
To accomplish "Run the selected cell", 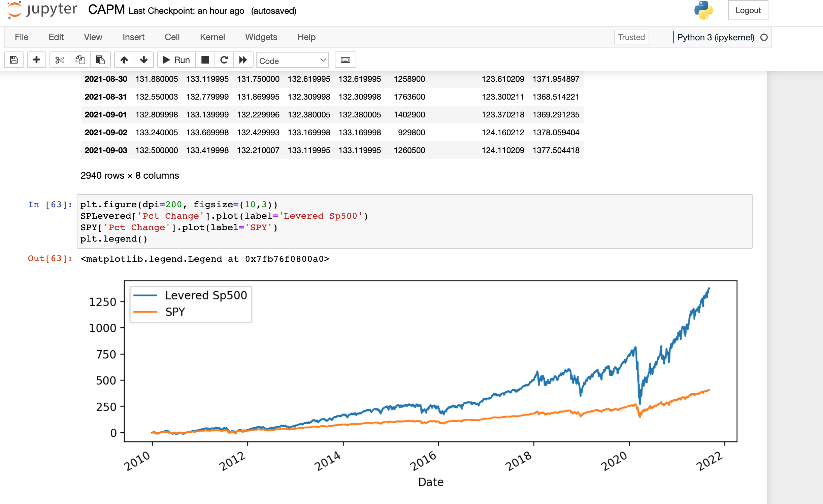I will [x=176, y=60].
